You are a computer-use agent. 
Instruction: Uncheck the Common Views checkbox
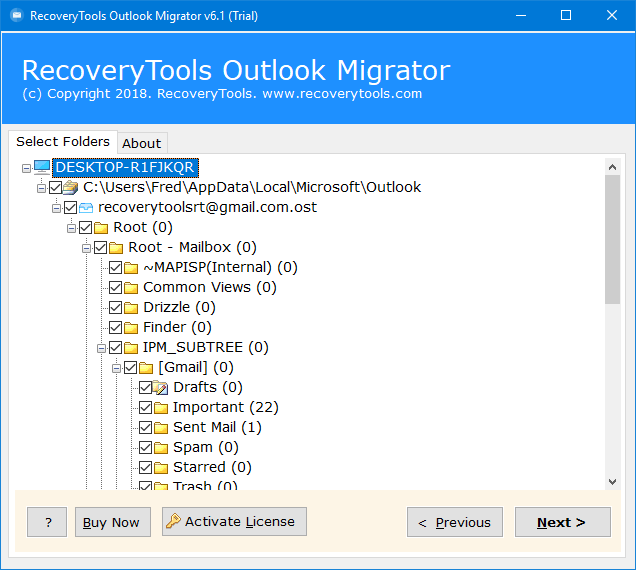tap(116, 288)
